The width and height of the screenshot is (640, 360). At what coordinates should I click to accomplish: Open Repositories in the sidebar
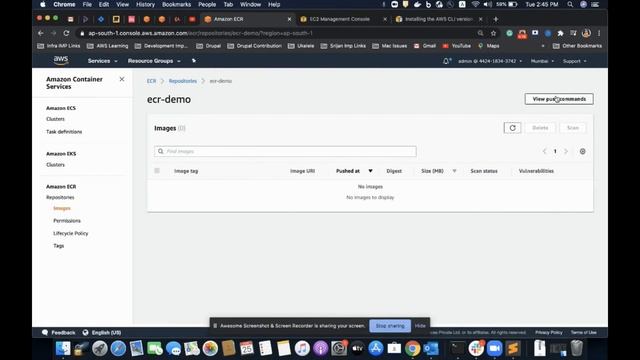pos(60,197)
